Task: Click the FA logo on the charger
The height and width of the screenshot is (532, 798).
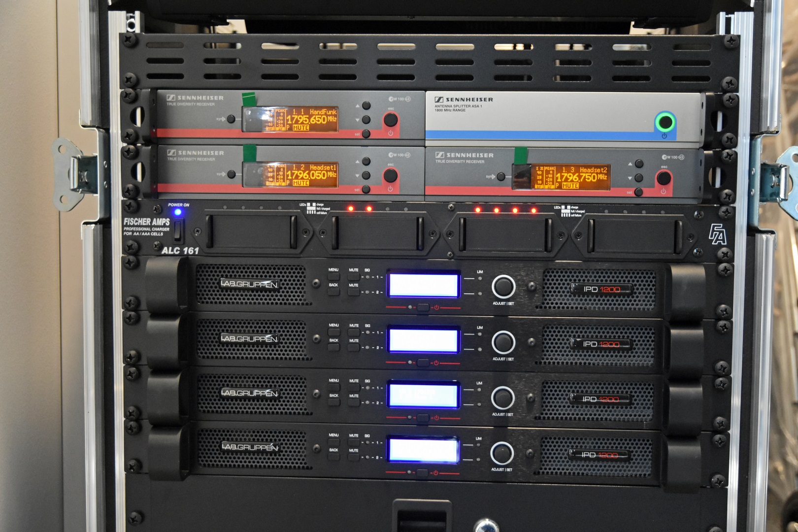Action: click(x=717, y=234)
